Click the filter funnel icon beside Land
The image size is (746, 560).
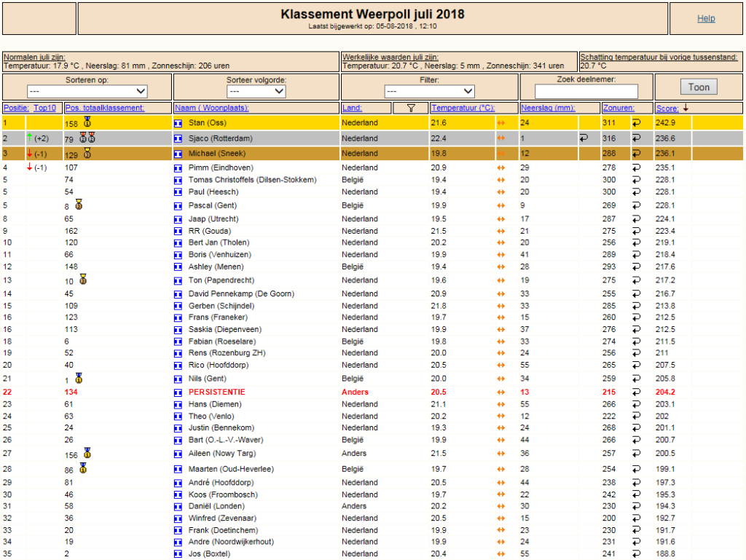click(411, 109)
